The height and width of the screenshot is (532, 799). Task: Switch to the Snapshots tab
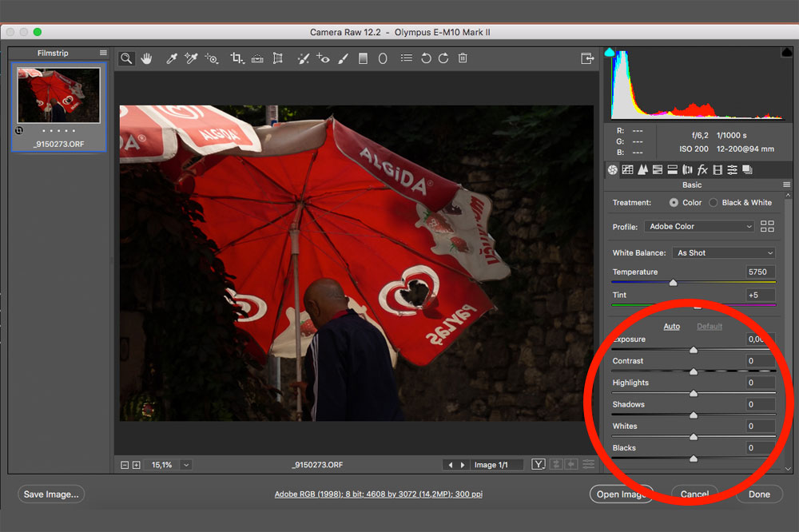[x=748, y=169]
